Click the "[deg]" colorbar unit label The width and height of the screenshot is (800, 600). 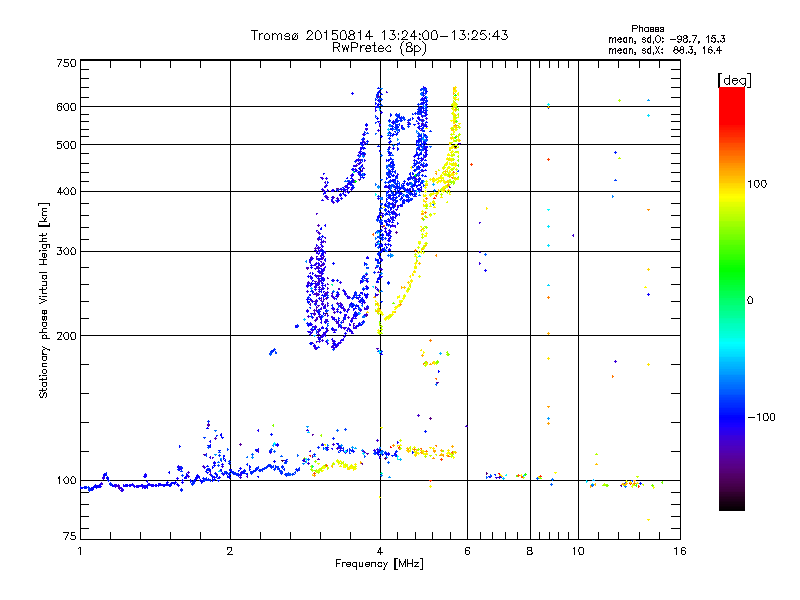pos(734,80)
